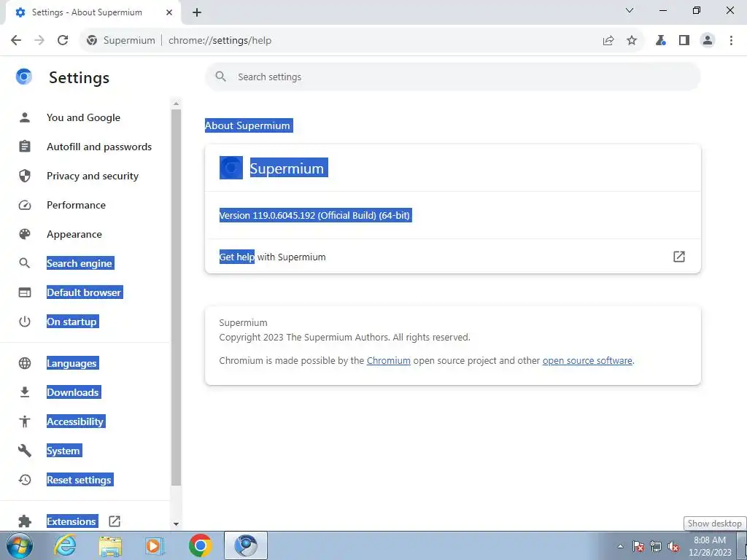This screenshot has width=747, height=560.
Task: Click the window icon for Default browser
Action: click(x=25, y=292)
